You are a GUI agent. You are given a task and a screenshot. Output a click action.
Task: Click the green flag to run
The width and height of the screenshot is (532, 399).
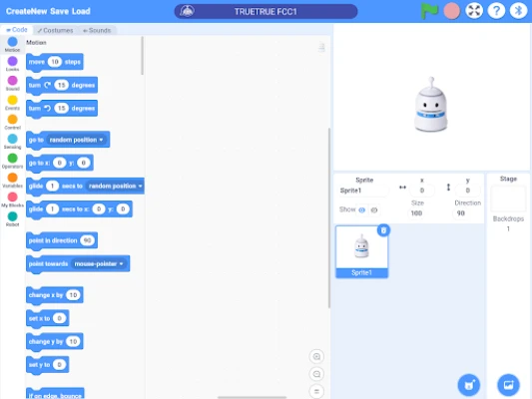429,11
